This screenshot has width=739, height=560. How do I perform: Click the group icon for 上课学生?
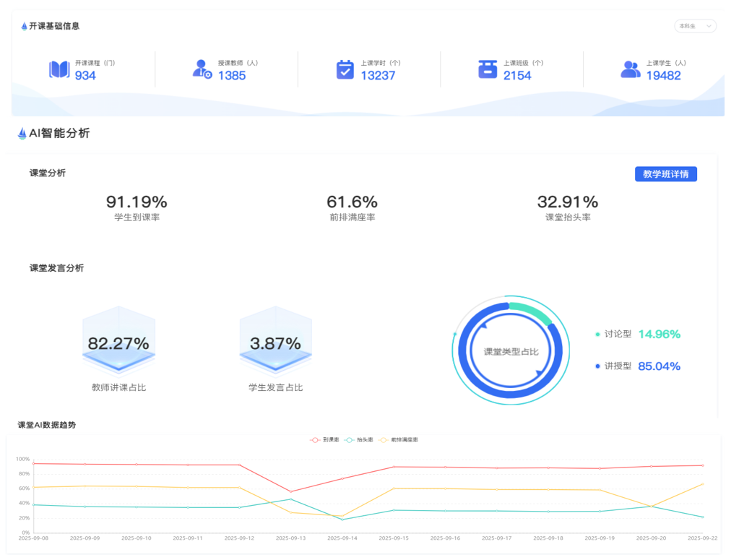(x=630, y=69)
